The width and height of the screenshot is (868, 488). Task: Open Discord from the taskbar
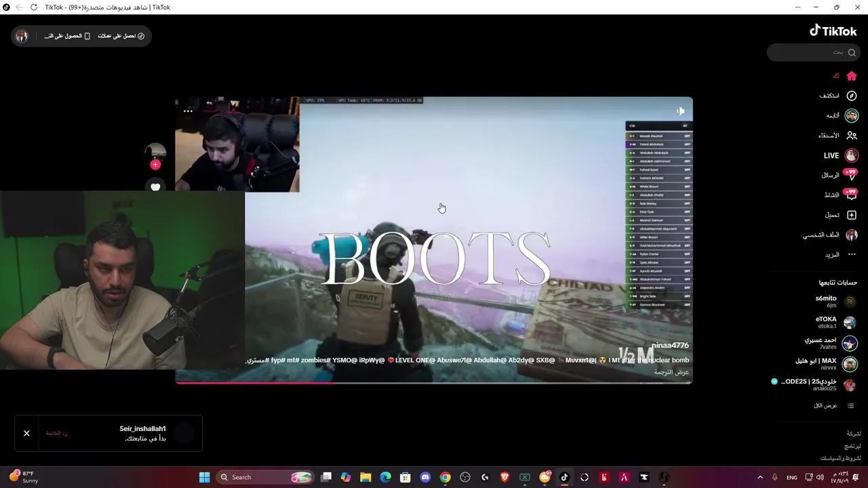coord(425,477)
